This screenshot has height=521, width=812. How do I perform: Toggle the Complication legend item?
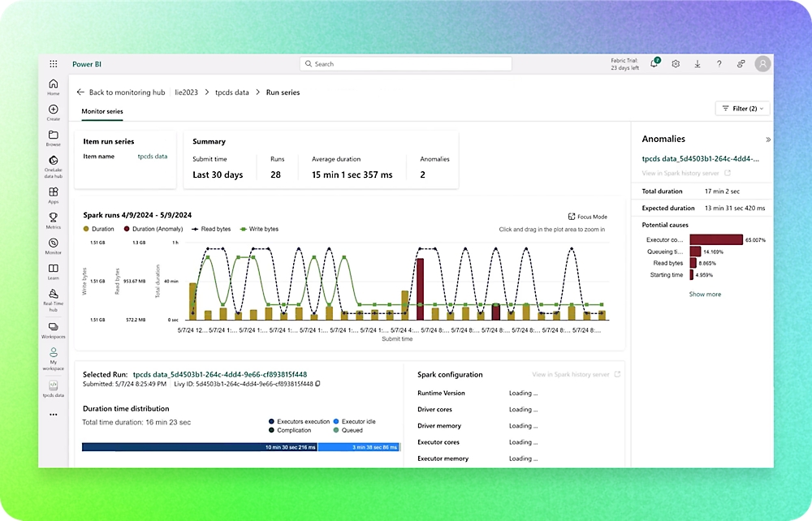(290, 430)
